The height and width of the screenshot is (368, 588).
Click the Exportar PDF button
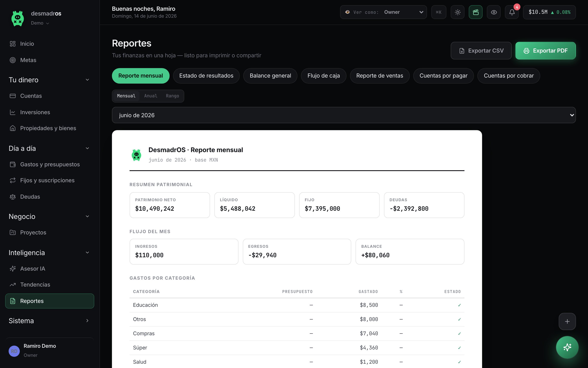545,51
